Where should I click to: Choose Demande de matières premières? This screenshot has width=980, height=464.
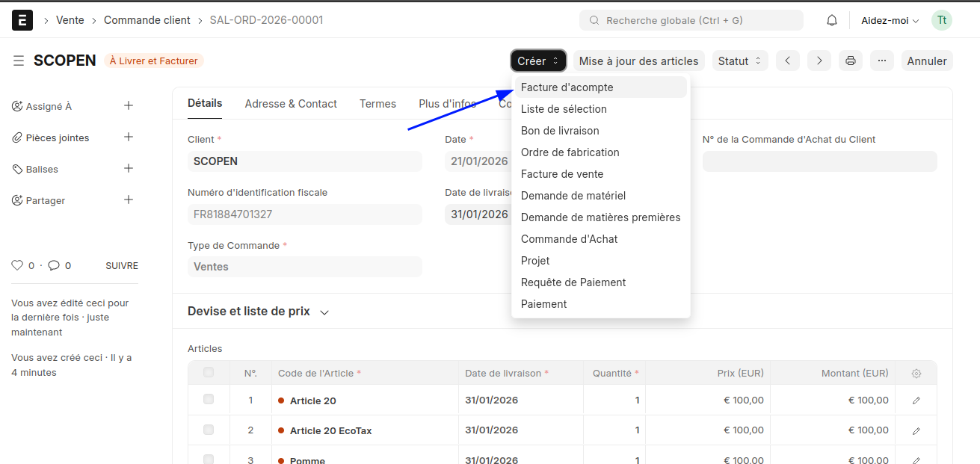coord(601,217)
